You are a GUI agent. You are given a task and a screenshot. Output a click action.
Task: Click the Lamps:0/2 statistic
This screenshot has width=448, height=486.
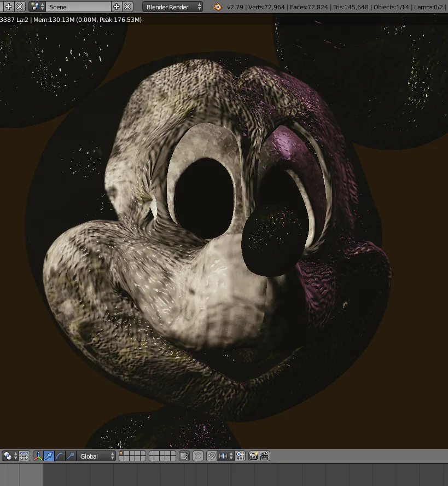pyautogui.click(x=428, y=7)
